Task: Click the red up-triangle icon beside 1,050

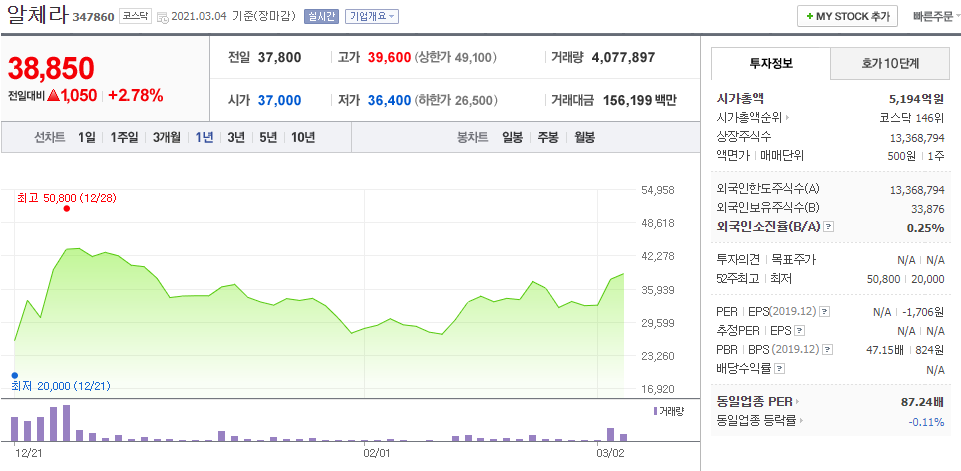Action: 53,95
